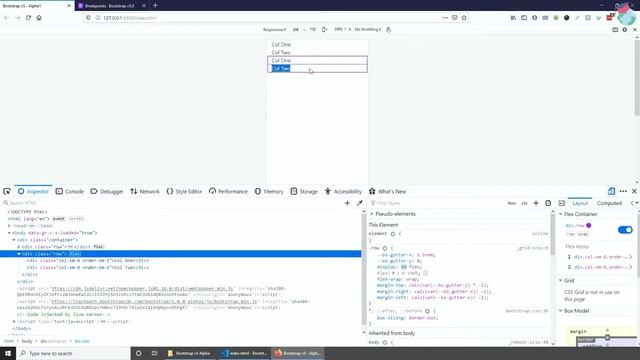Open the Accessibility tab
The width and height of the screenshot is (640, 360).
(x=343, y=191)
